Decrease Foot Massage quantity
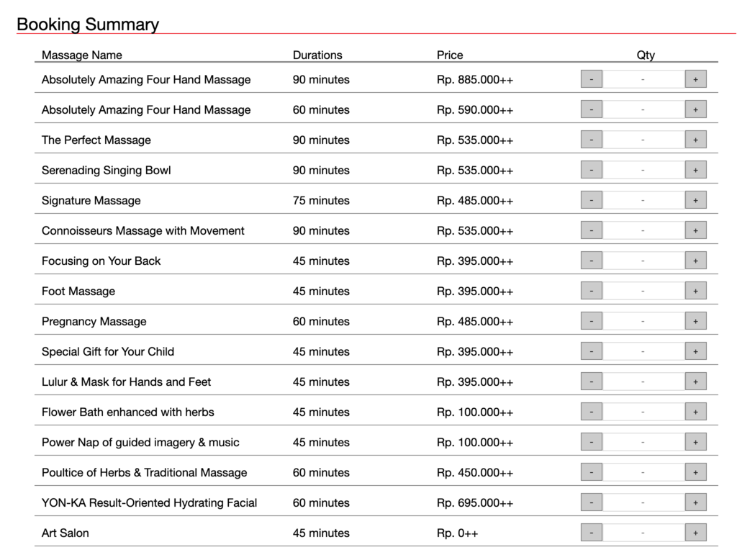737x560 pixels. tap(592, 291)
